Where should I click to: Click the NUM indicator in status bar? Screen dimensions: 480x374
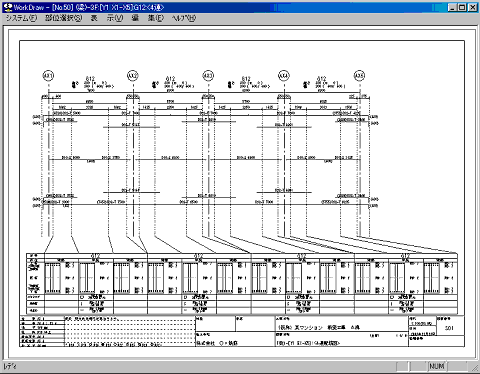(x=436, y=366)
